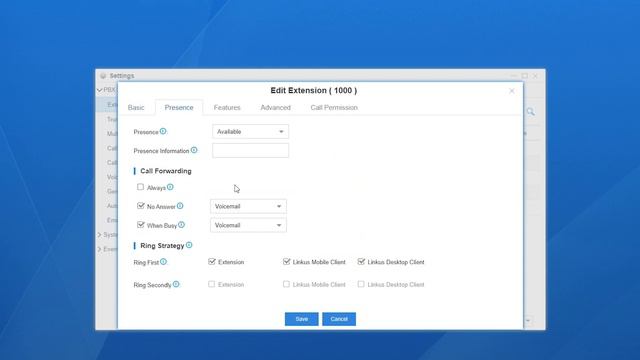Screen dimensions: 640x360
Task: Click the Presence Information text field
Action: pos(250,150)
